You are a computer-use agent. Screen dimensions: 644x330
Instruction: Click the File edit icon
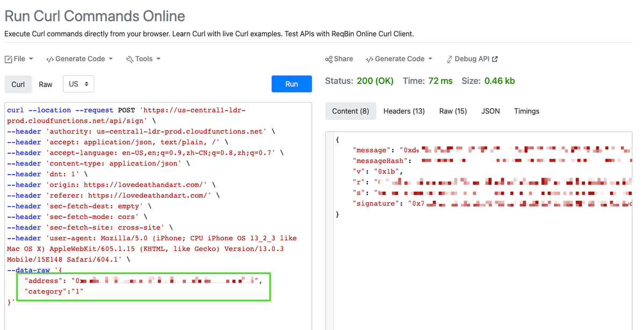pos(9,59)
